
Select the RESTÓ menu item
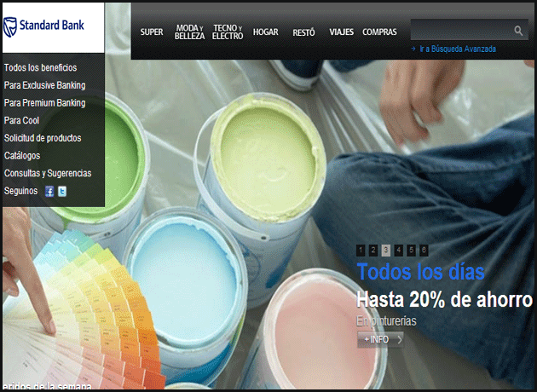[303, 32]
